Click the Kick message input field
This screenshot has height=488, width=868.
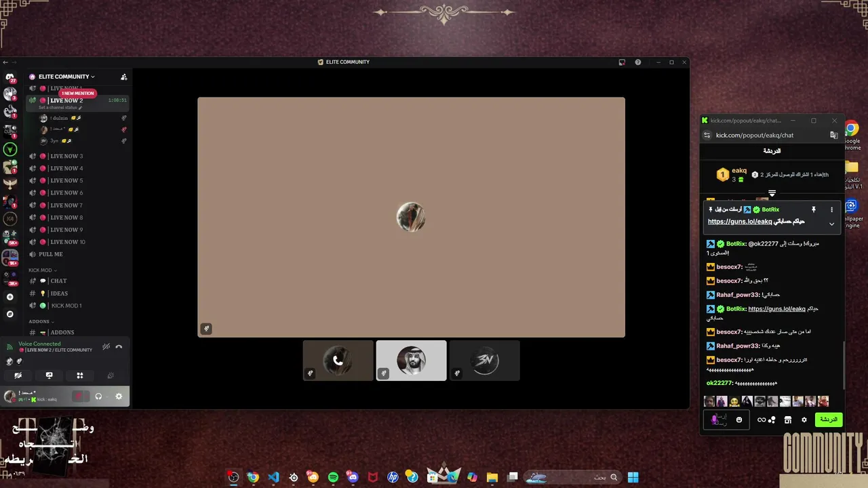[x=725, y=420]
